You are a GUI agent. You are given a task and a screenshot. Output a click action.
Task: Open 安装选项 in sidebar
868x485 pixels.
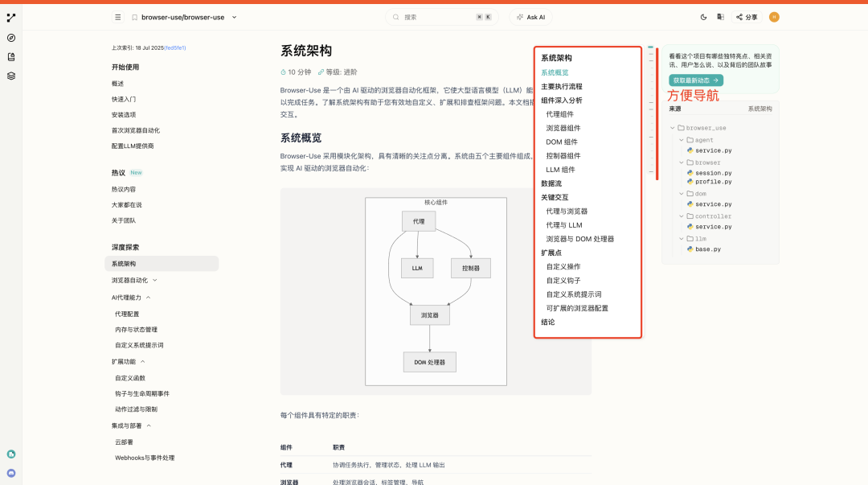(124, 115)
